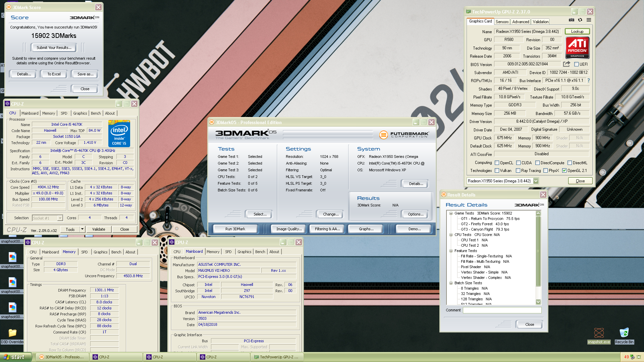Click the Lookup button in GPU-Z

[577, 32]
